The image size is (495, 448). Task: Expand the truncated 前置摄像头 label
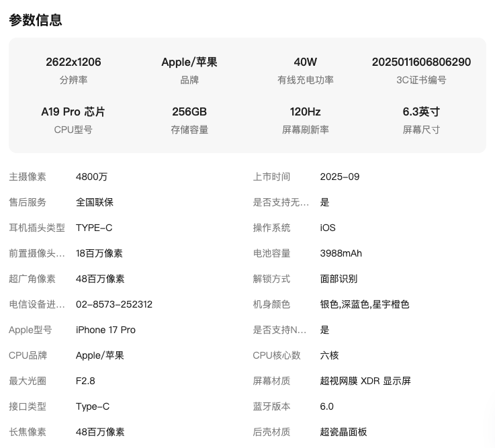pyautogui.click(x=37, y=253)
